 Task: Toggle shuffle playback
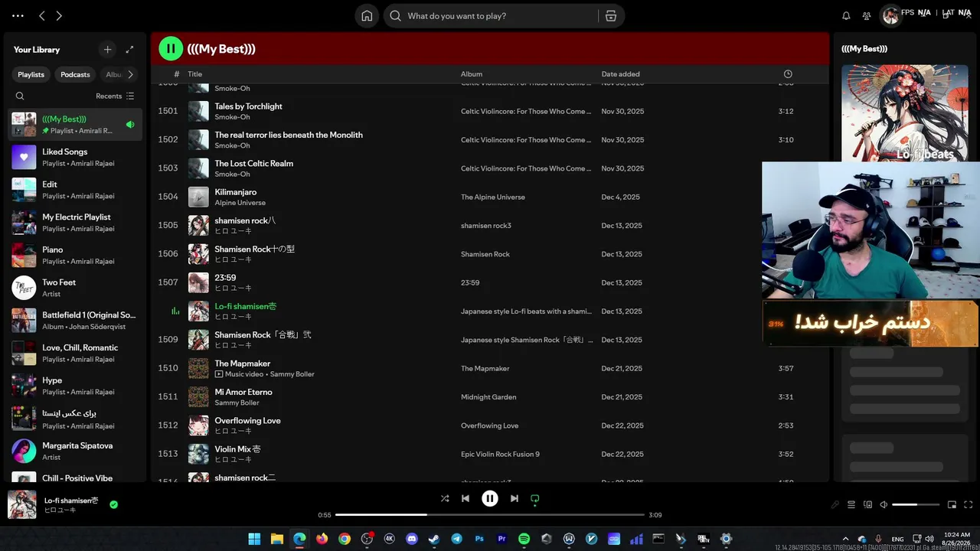(445, 498)
